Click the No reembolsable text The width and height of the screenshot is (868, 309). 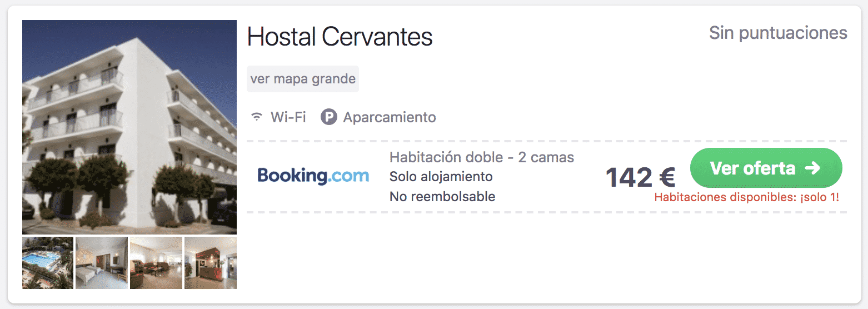point(442,196)
